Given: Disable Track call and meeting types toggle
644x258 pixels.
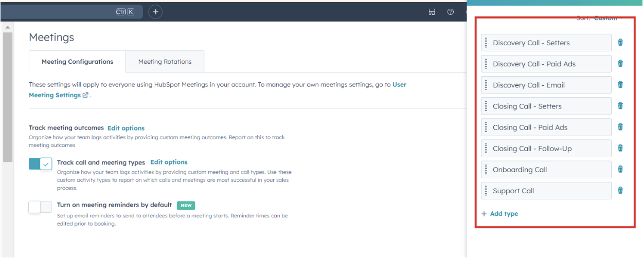Looking at the screenshot, I should tap(40, 164).
